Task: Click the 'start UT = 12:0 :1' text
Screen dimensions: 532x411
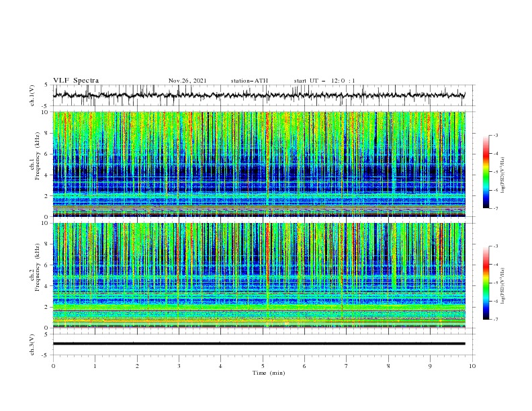Action: click(324, 81)
